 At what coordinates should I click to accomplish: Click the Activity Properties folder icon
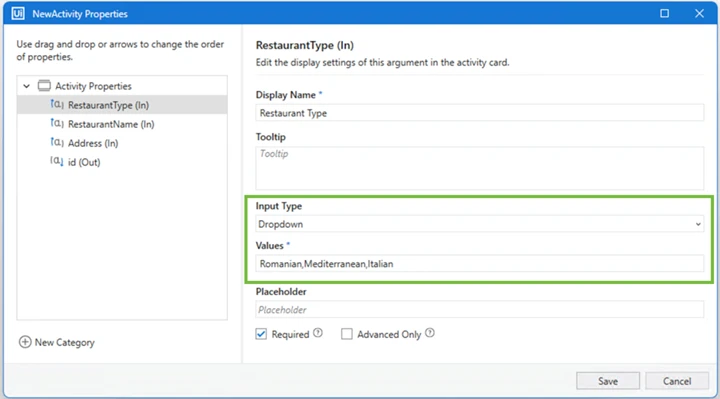click(x=44, y=86)
